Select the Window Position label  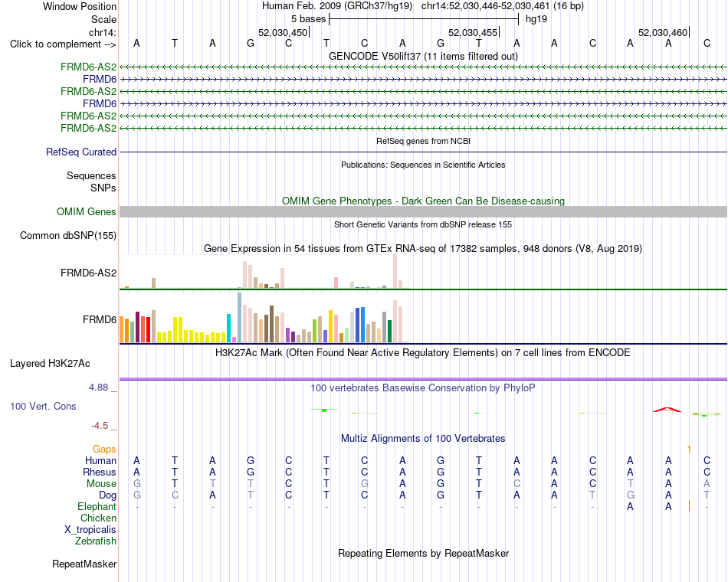pos(80,6)
